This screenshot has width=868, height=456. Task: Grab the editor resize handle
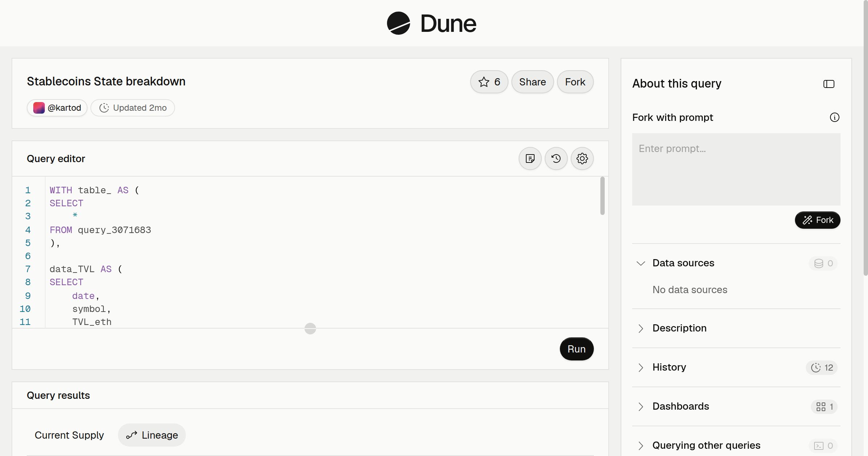[310, 329]
